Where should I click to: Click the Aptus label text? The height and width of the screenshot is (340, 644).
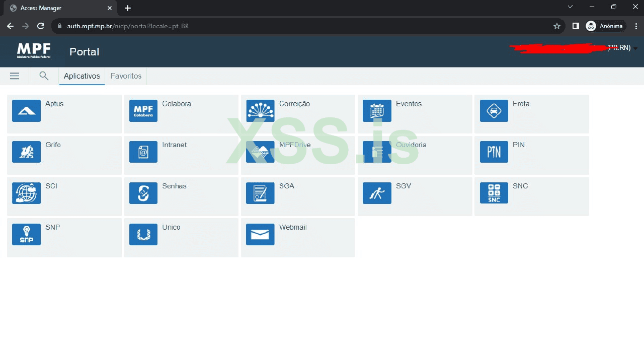click(x=54, y=104)
